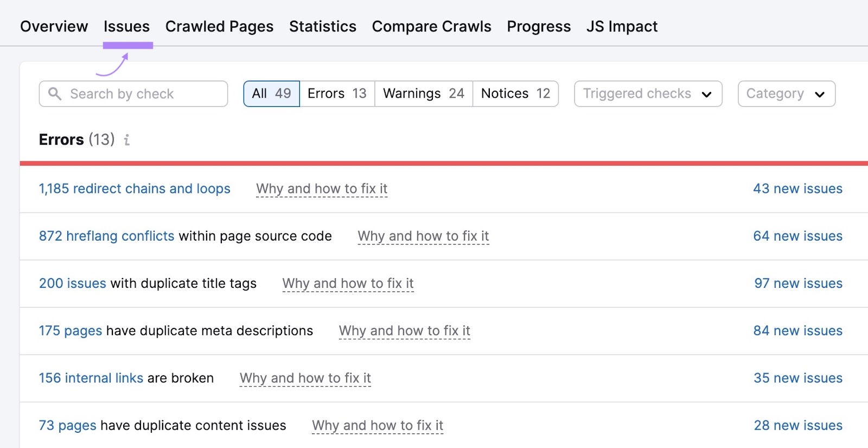This screenshot has width=868, height=448.
Task: Switch to Notices 12 filter
Action: click(x=515, y=94)
